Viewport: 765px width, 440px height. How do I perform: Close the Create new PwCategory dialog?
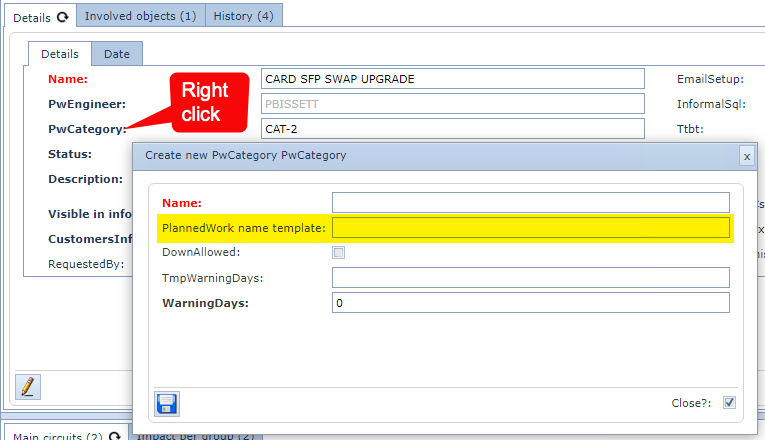click(746, 155)
